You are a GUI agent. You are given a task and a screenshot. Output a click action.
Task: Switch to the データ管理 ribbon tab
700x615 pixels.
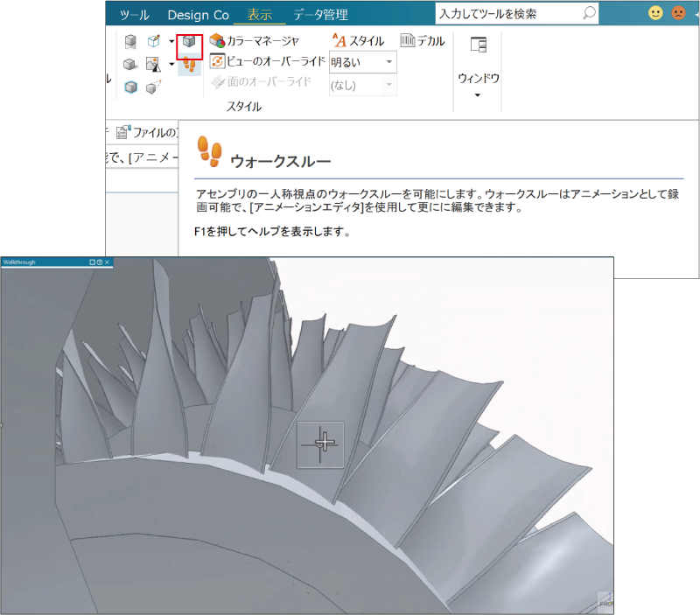point(320,14)
